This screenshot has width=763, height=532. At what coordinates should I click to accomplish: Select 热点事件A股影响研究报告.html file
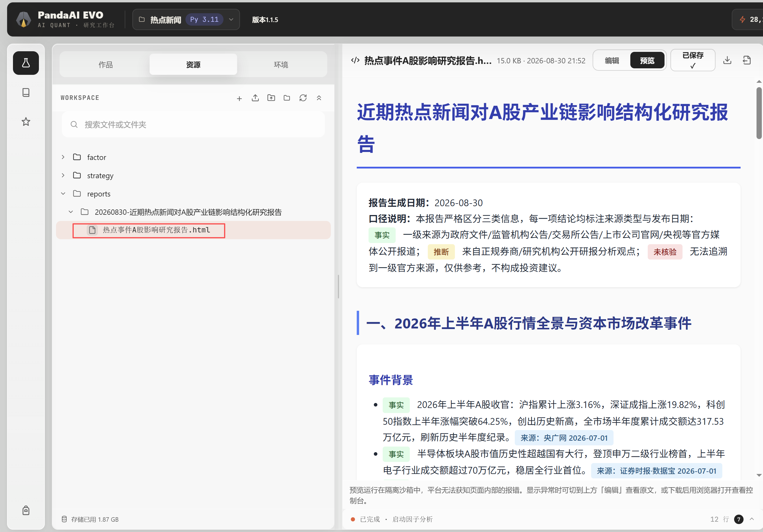tap(193, 230)
